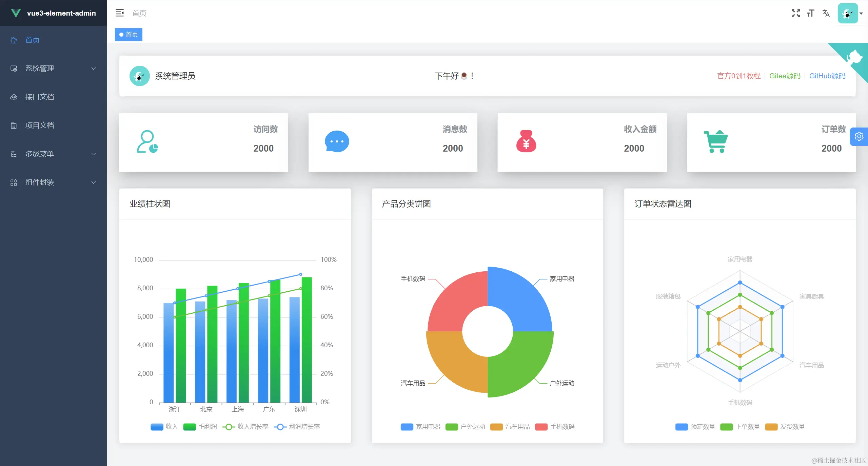Click the blue 首页 breadcrumb tag
The height and width of the screenshot is (466, 868).
128,34
